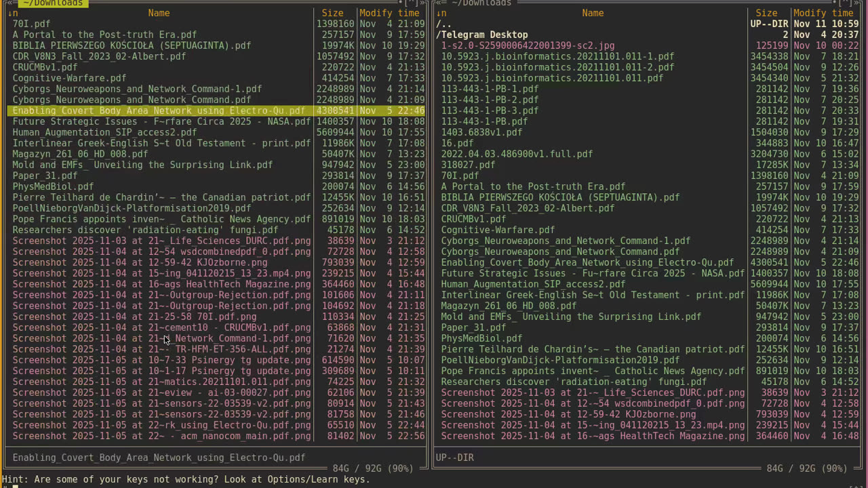Open left panel directory history list

[410, 3]
